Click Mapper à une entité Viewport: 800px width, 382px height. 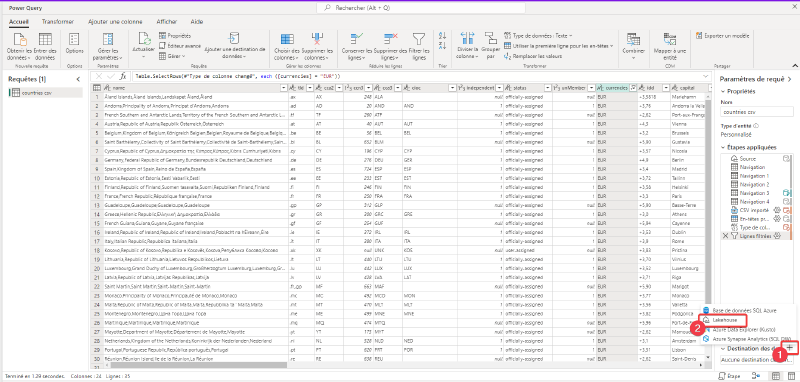point(669,46)
